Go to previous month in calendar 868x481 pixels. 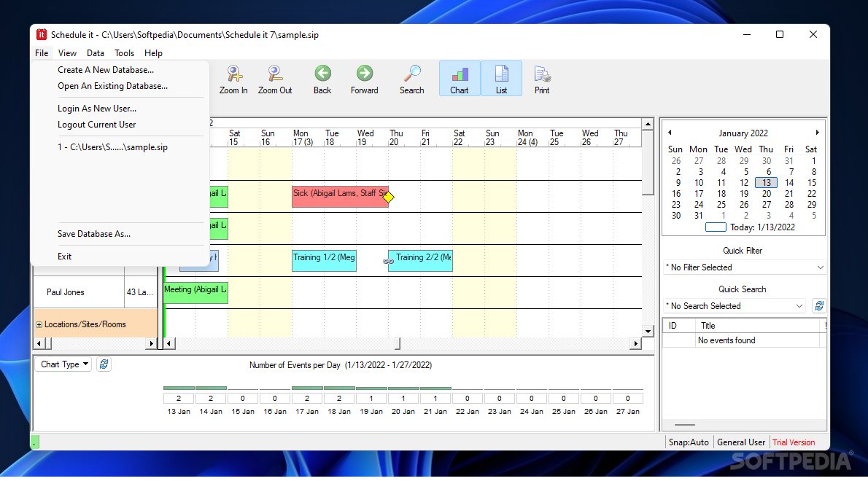[x=670, y=133]
